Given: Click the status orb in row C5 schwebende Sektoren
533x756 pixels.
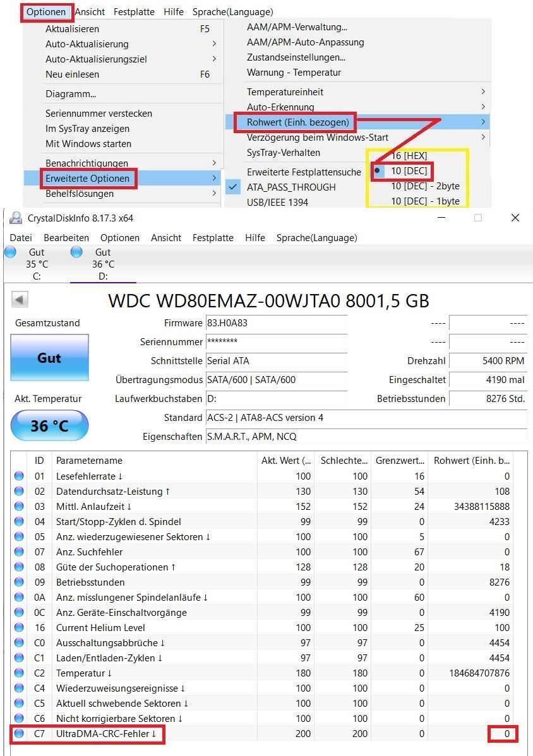Looking at the screenshot, I should [19, 704].
